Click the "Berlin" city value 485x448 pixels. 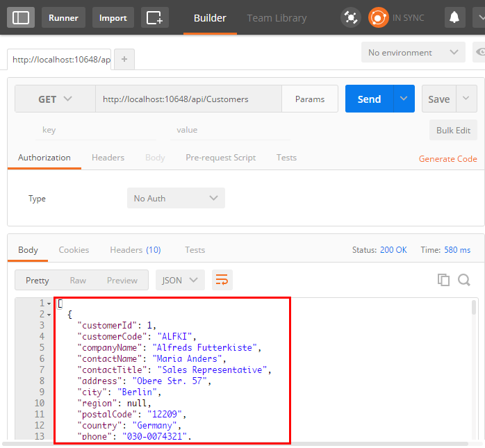137,392
